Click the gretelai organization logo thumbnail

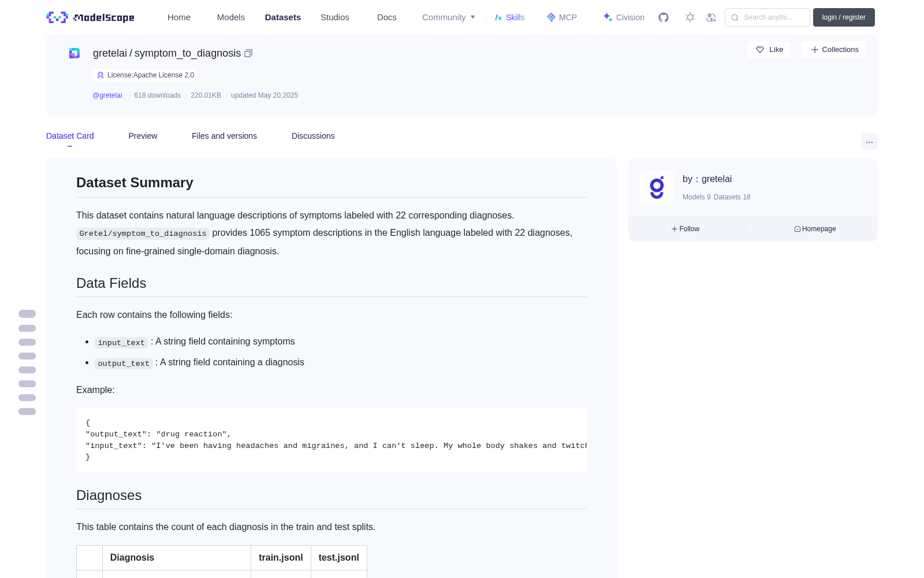coord(657,187)
